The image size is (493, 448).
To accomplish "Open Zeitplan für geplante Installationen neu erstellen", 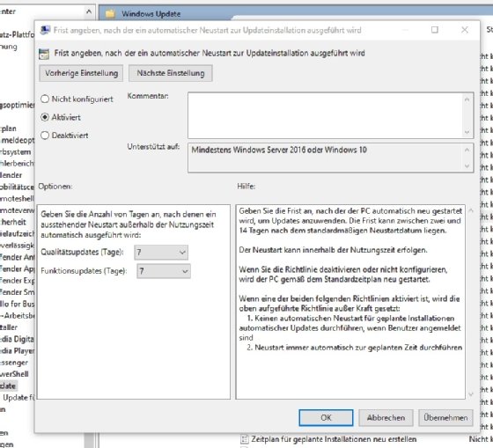I will (334, 439).
